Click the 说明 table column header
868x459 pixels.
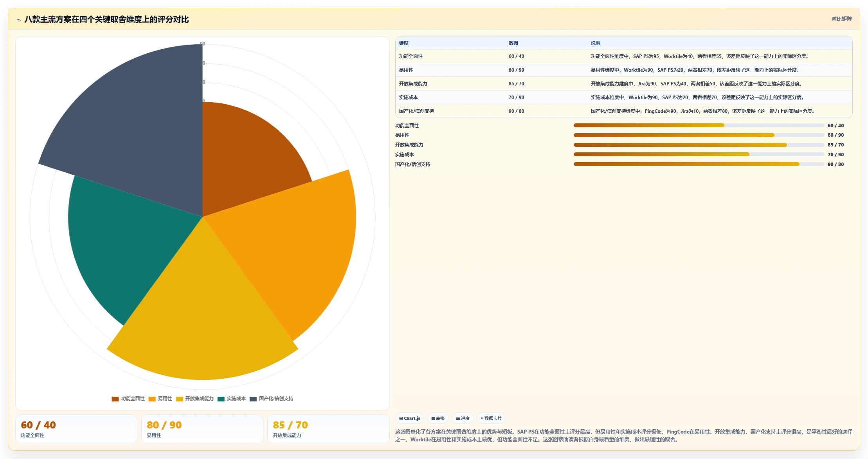pyautogui.click(x=596, y=43)
